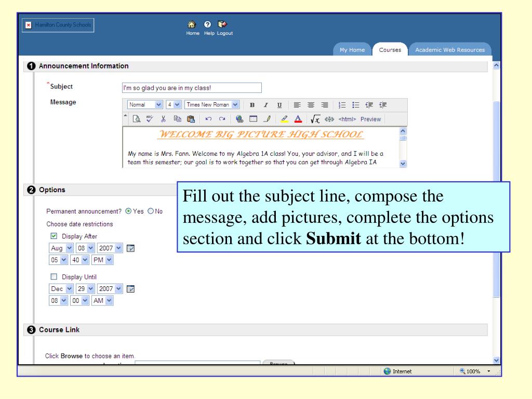Pick text highlight color

coord(284,119)
